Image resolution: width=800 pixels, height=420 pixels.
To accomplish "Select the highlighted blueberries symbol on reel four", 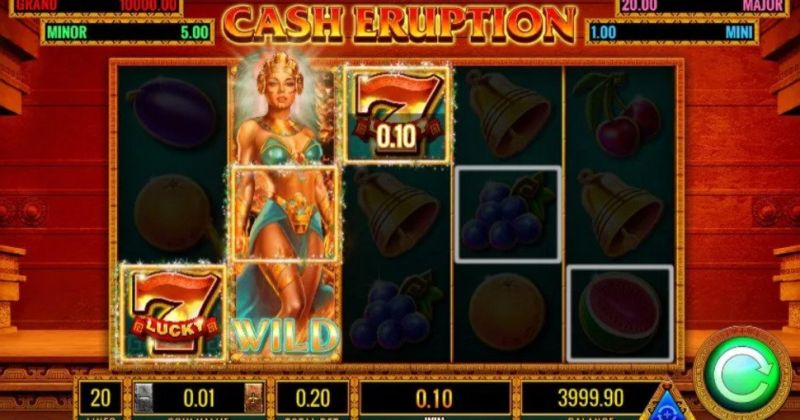I will (508, 214).
